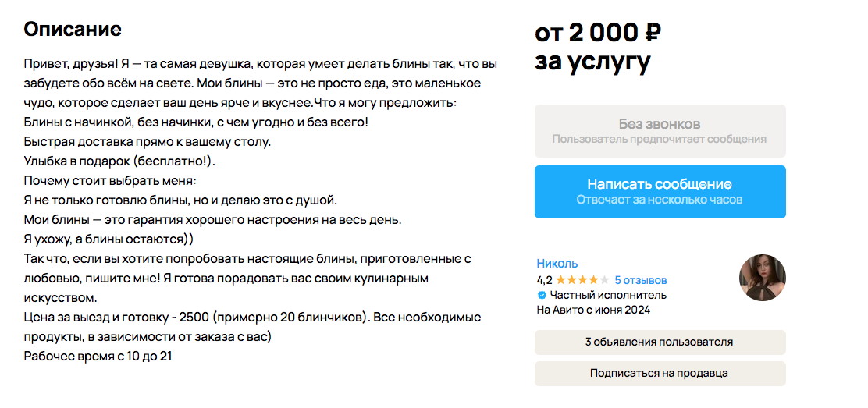Open the "5 отзывов" reviews link
This screenshot has width=868, height=408.
(x=641, y=280)
